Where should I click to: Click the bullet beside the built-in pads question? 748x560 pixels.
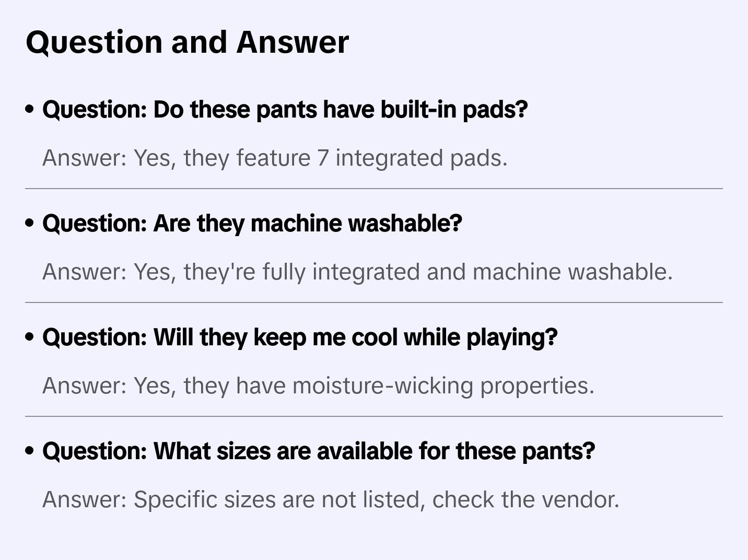pos(30,110)
